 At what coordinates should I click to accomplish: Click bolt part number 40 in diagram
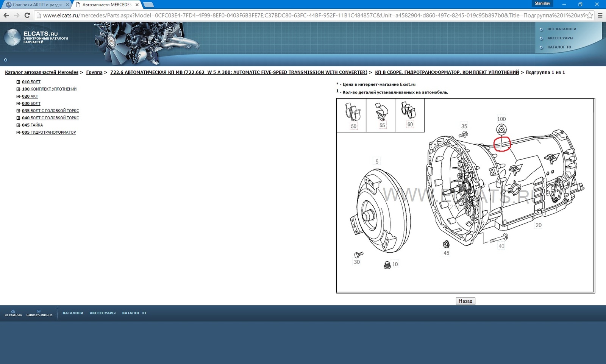[x=501, y=246]
